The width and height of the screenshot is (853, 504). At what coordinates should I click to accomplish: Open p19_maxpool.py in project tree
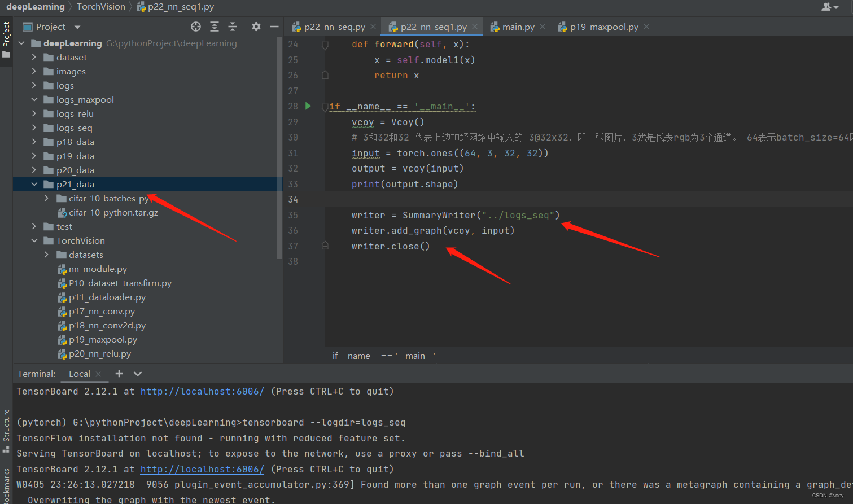[x=103, y=339]
